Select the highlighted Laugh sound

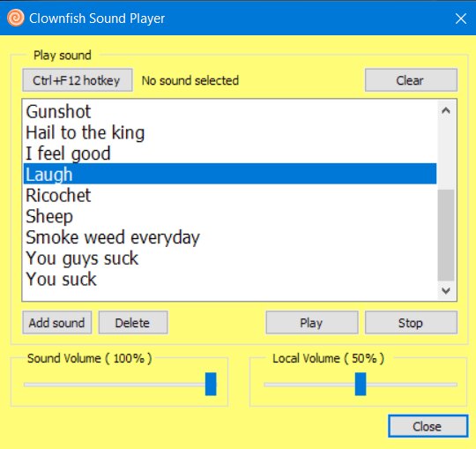coord(230,174)
